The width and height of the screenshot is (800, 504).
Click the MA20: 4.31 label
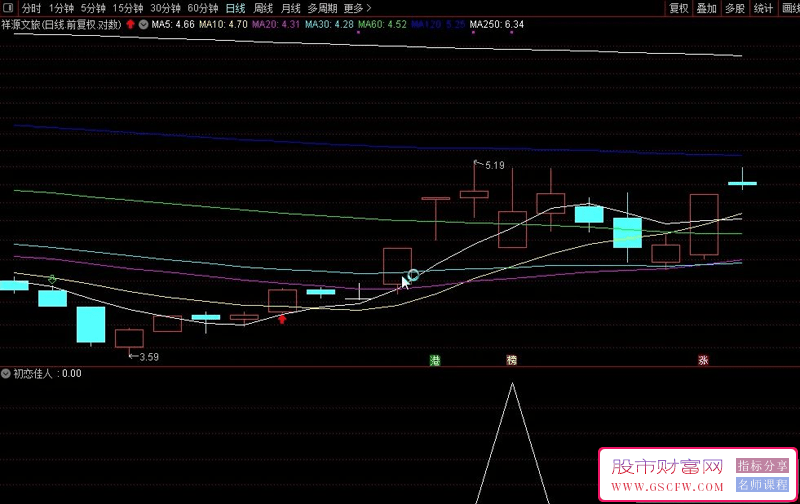276,24
